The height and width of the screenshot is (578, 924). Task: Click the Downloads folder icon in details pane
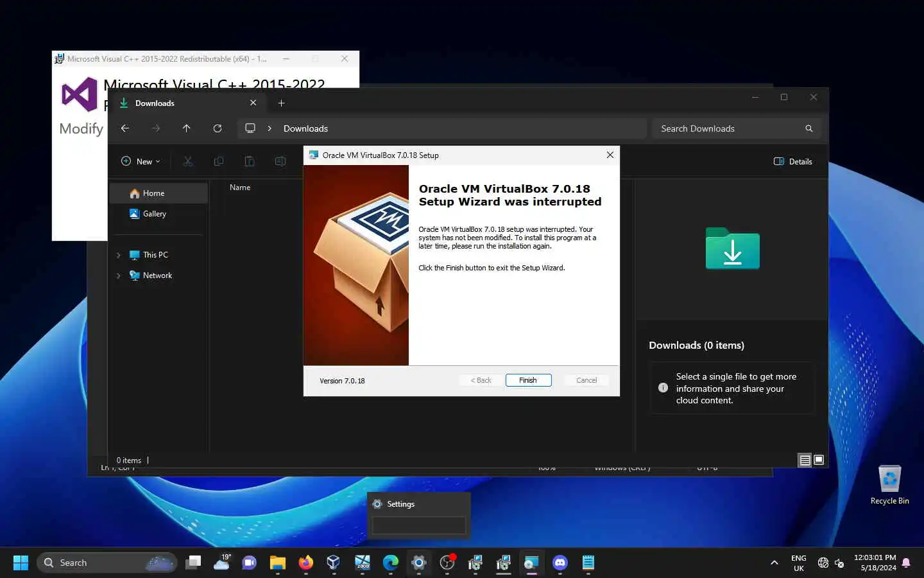732,249
